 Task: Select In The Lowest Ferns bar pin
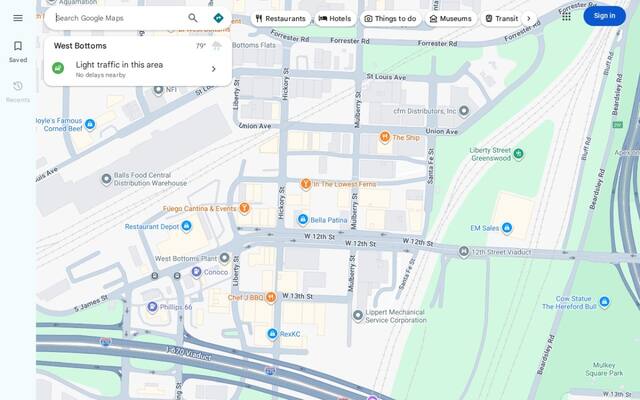[306, 184]
